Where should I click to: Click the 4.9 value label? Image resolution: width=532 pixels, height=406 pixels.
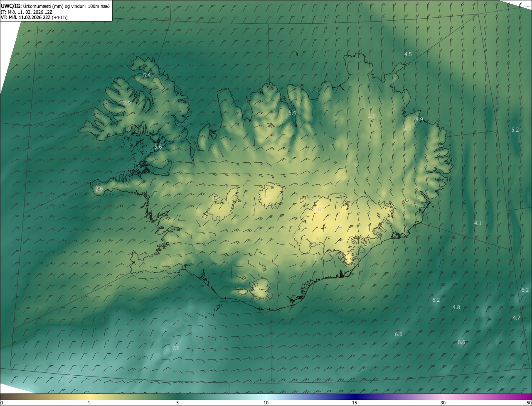click(x=419, y=120)
